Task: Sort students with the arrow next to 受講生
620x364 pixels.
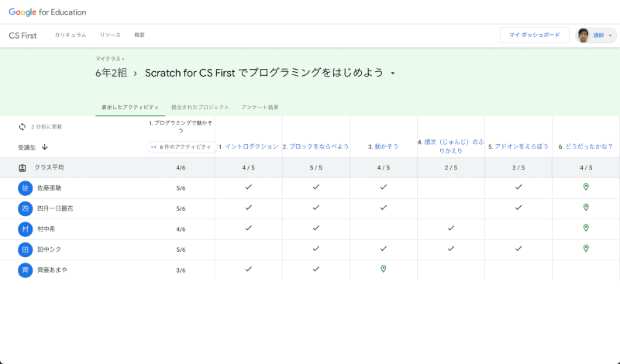Action: pyautogui.click(x=45, y=147)
